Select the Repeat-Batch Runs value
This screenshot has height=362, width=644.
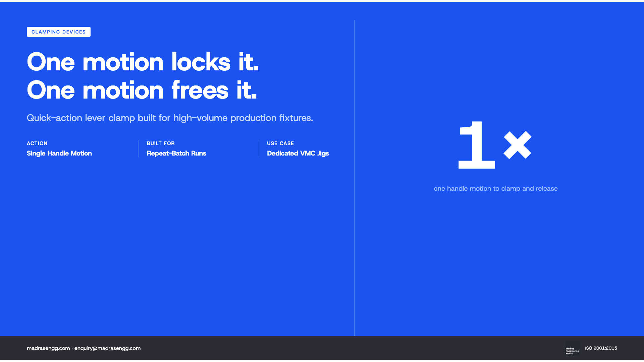[176, 153]
